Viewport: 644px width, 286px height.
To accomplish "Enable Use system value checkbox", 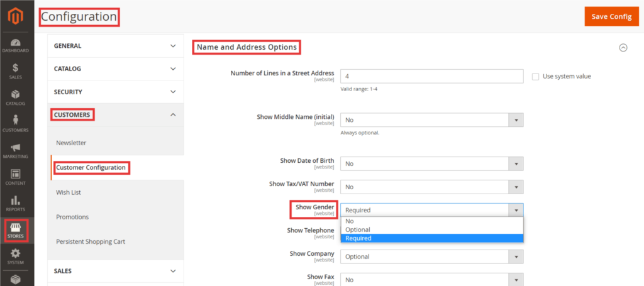I will pos(535,76).
